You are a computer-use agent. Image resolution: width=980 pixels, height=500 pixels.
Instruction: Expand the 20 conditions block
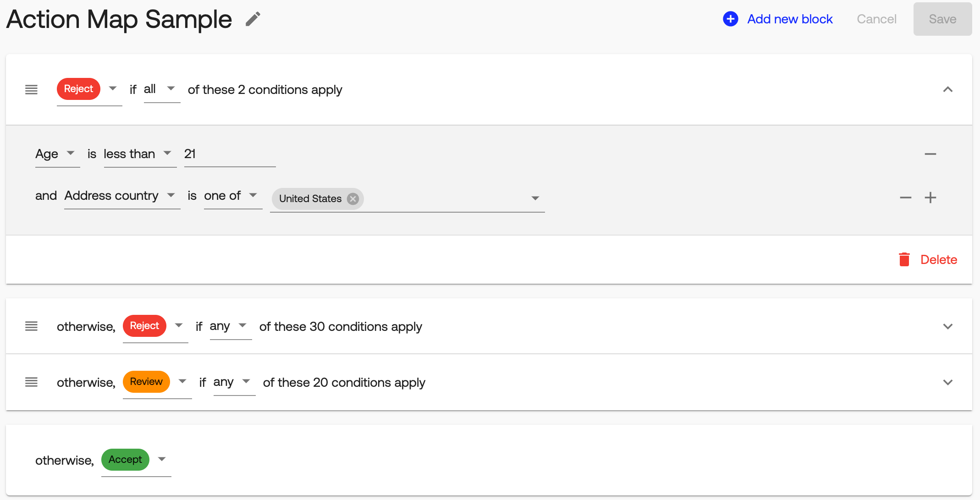tap(948, 382)
